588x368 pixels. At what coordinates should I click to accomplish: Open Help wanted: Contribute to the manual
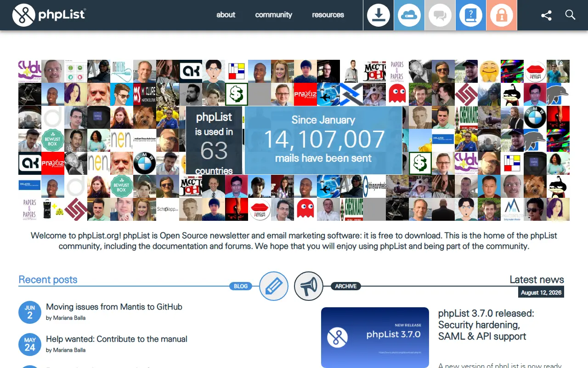tap(117, 339)
